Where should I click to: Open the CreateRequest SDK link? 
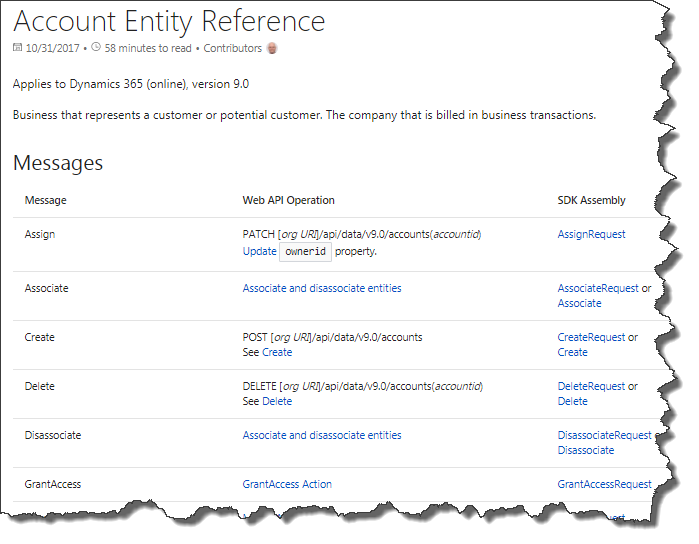point(591,337)
